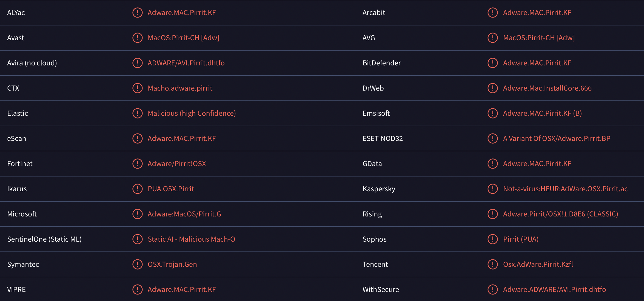Select the Static AI - Malicious Mach-O result

(x=191, y=239)
